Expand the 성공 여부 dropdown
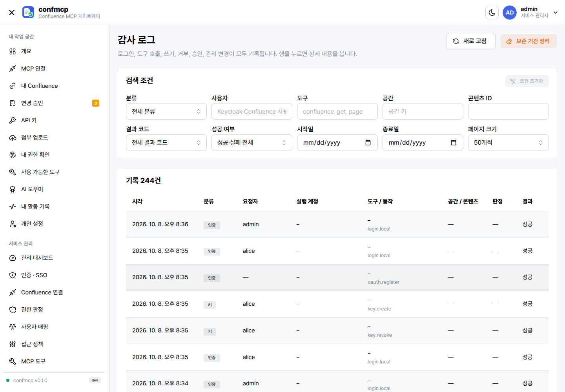This screenshot has width=565, height=392. click(252, 143)
